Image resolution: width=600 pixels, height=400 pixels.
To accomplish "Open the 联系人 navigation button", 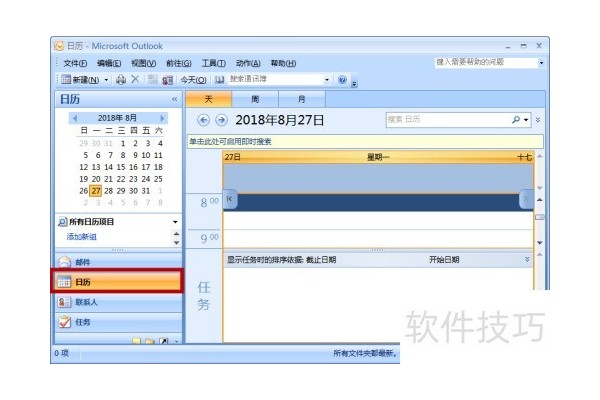I will click(119, 302).
